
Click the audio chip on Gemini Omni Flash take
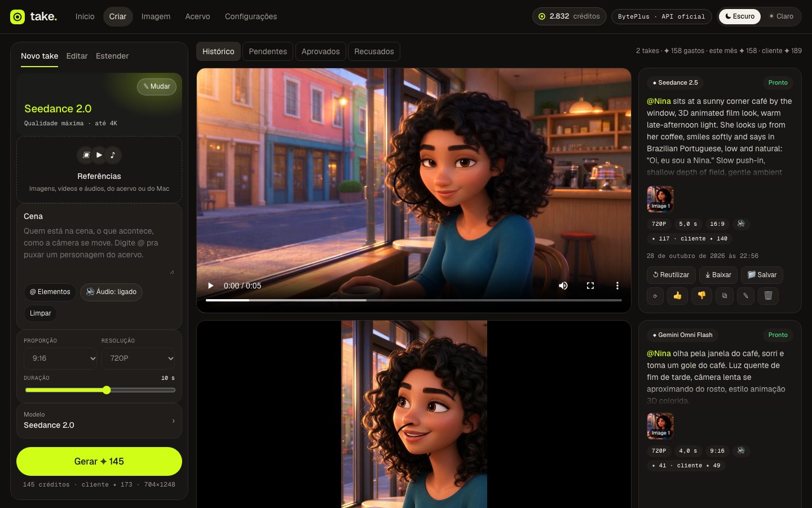(x=741, y=451)
